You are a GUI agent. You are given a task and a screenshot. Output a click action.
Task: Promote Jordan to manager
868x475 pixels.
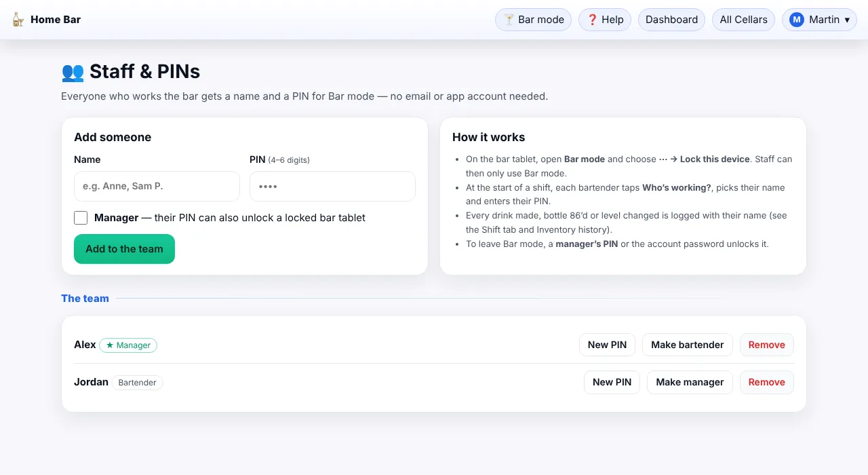coord(690,382)
